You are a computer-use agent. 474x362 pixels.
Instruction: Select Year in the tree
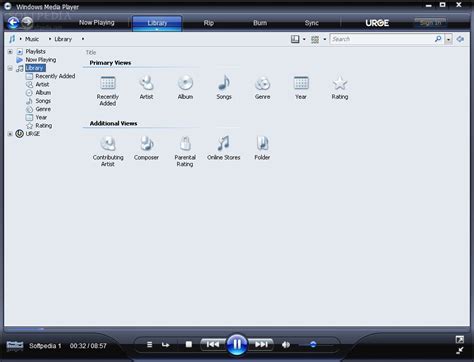coord(41,117)
